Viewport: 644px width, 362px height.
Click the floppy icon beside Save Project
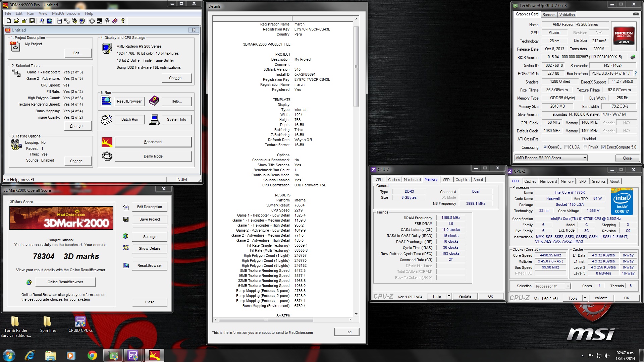pos(126,219)
